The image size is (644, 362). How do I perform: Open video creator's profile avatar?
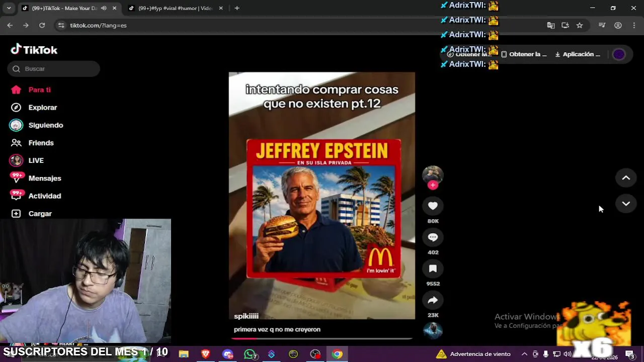coord(433,174)
